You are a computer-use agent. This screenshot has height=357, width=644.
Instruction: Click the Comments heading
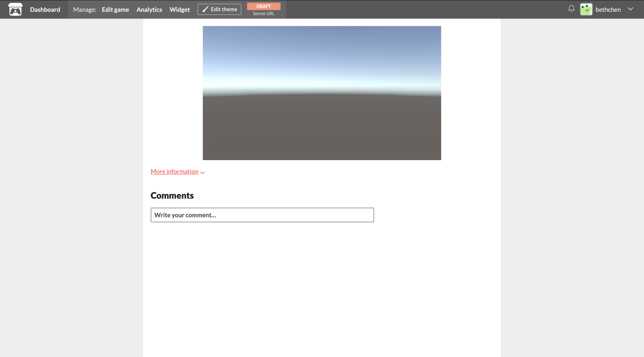pyautogui.click(x=172, y=195)
